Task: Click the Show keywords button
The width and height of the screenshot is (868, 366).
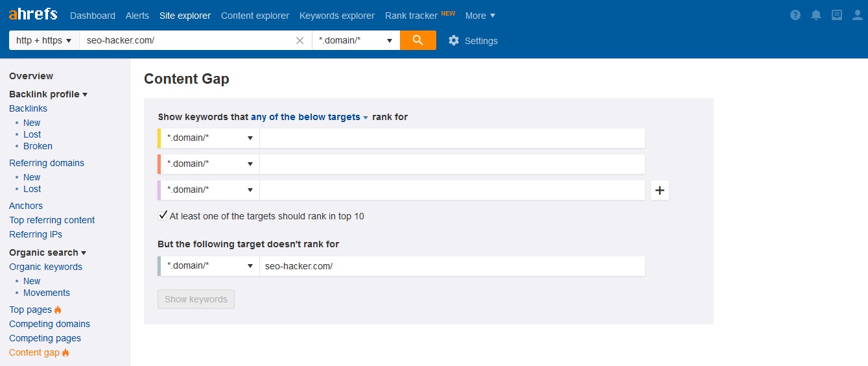Action: [196, 299]
